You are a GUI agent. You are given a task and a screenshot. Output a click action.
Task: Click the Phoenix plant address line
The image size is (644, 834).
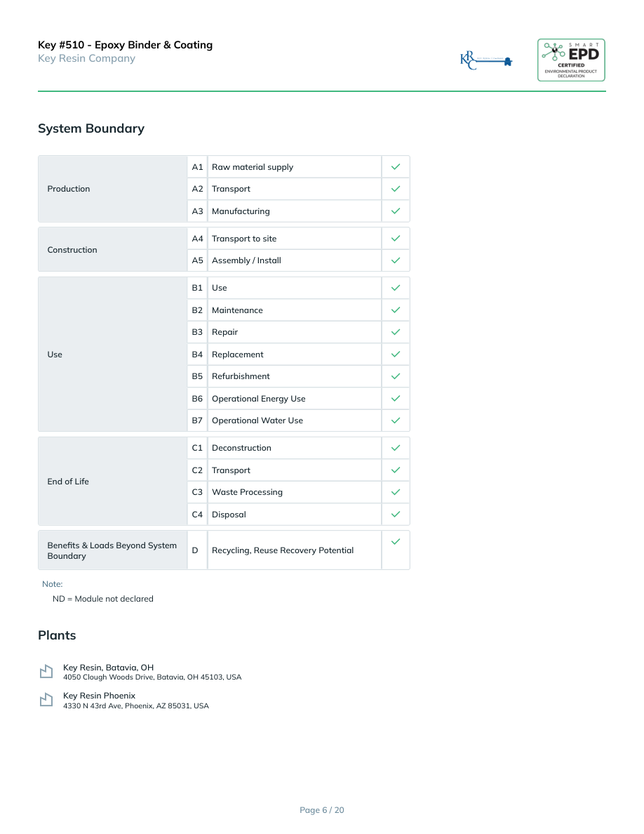pos(136,706)
